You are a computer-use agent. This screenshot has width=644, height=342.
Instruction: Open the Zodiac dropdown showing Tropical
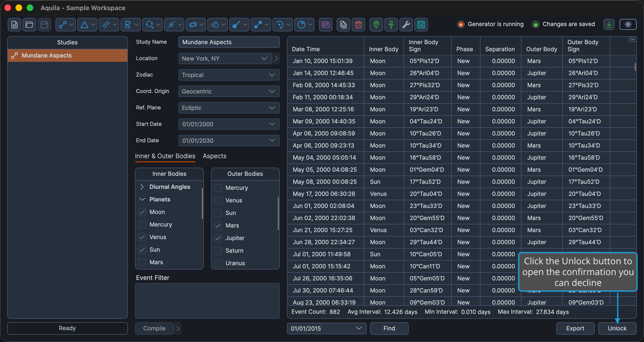(229, 75)
